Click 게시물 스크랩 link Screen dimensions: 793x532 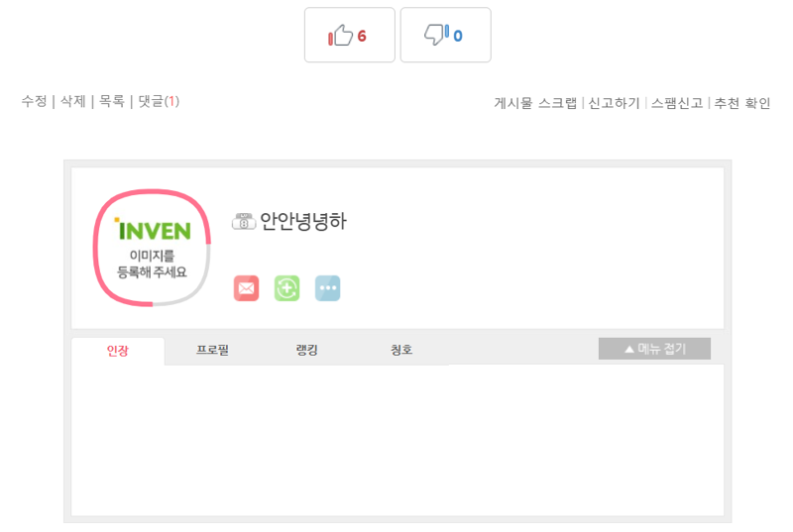click(x=535, y=103)
